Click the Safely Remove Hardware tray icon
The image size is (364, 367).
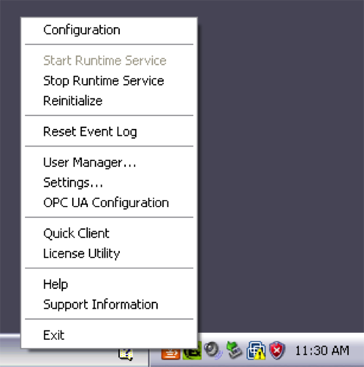tap(234, 351)
